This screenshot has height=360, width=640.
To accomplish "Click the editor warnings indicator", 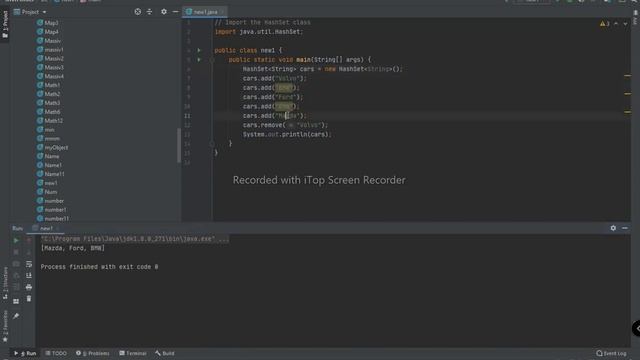I will point(604,24).
